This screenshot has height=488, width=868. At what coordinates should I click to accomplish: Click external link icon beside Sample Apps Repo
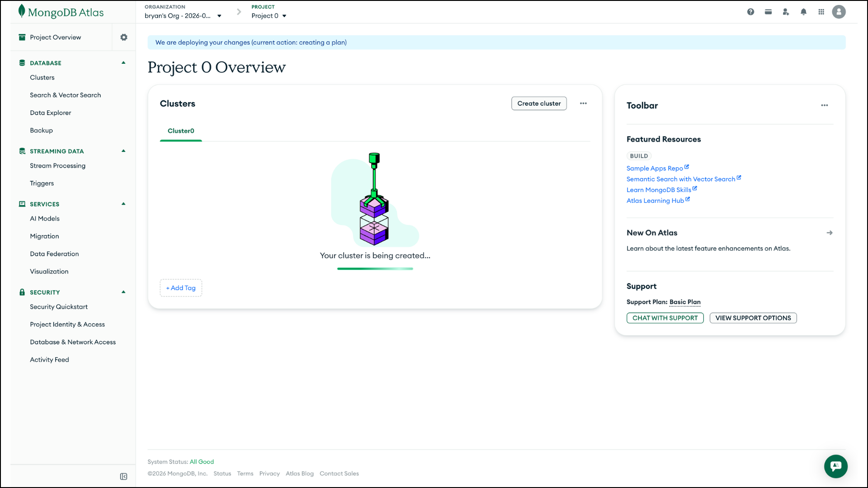[687, 167]
